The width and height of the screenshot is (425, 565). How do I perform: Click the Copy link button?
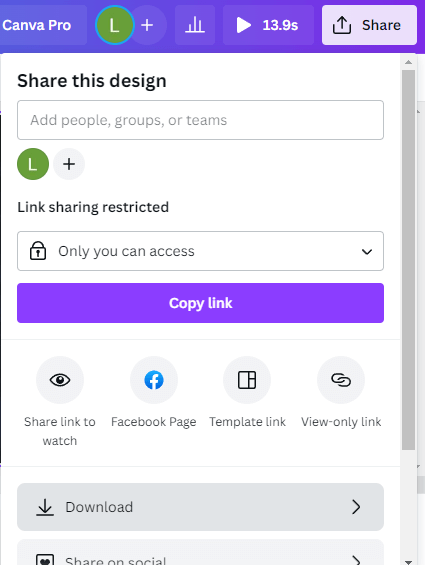(200, 303)
